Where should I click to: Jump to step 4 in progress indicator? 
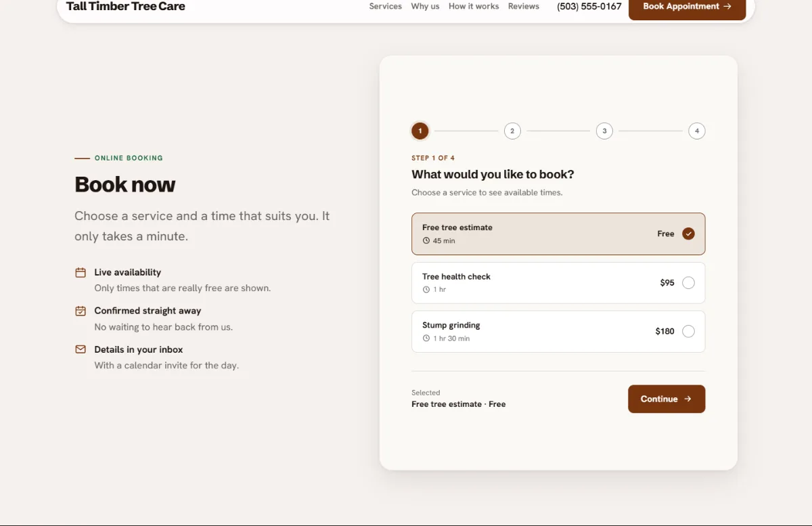pos(697,131)
